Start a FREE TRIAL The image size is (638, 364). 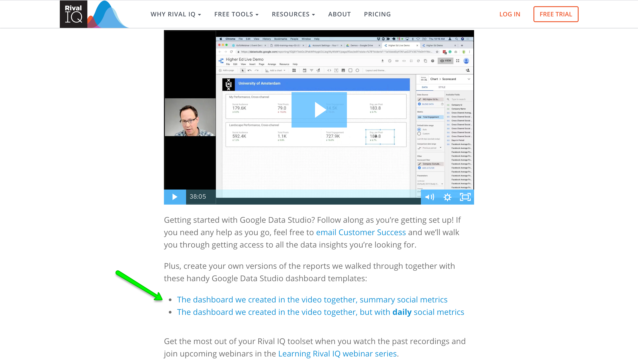556,14
